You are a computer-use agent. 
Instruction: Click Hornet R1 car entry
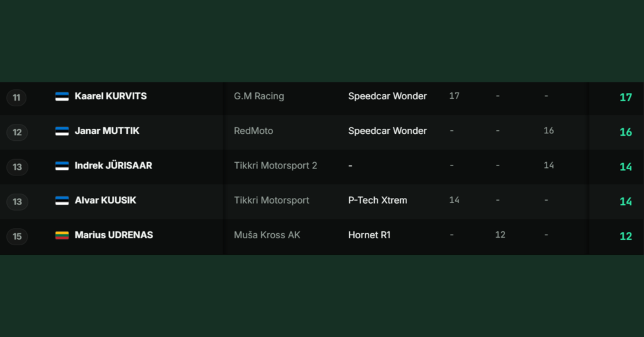pos(369,235)
